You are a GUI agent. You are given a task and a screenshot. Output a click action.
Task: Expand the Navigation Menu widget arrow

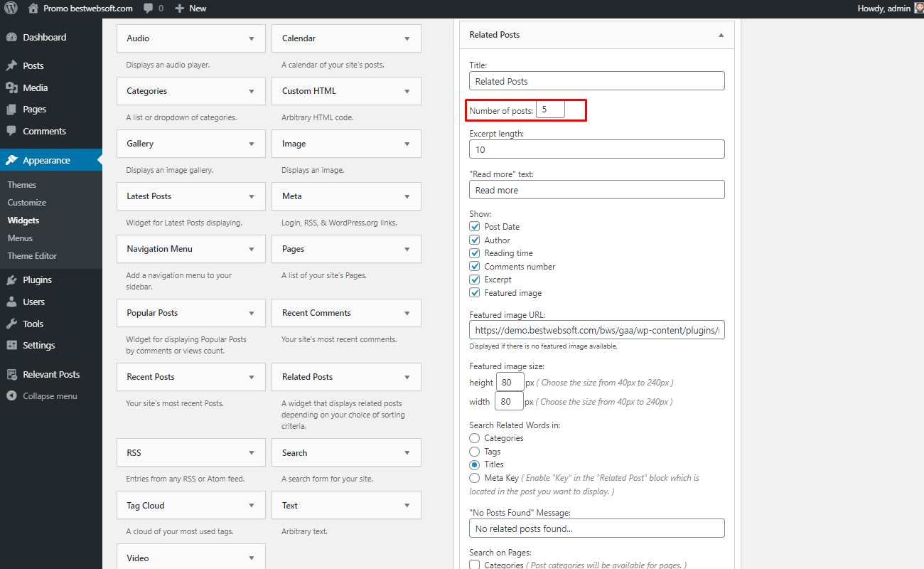[x=252, y=249]
